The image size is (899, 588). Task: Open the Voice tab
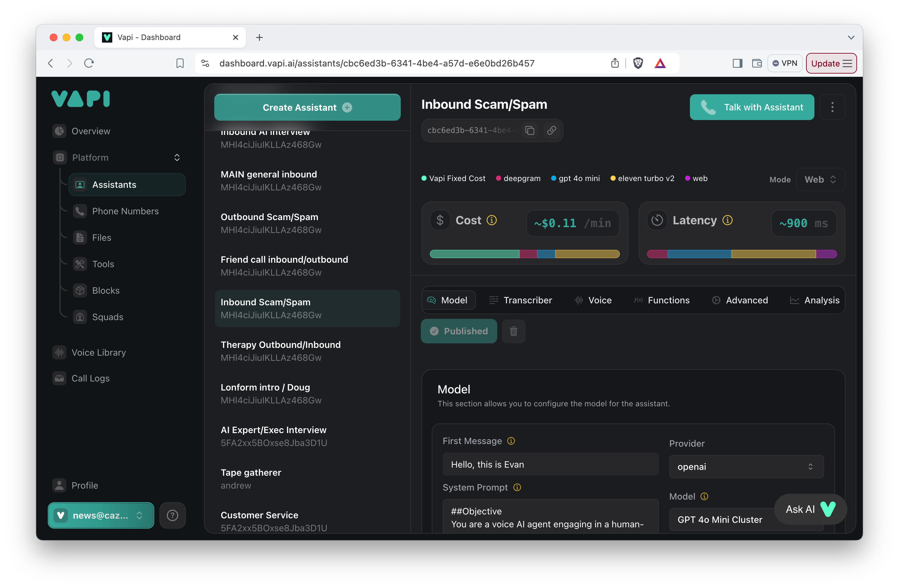click(x=593, y=300)
